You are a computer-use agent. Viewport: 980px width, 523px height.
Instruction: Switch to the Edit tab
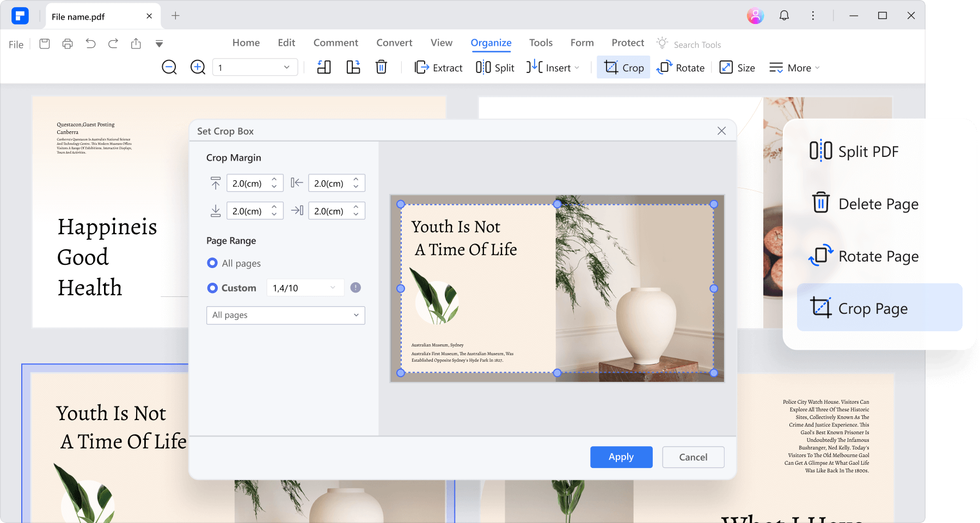286,42
